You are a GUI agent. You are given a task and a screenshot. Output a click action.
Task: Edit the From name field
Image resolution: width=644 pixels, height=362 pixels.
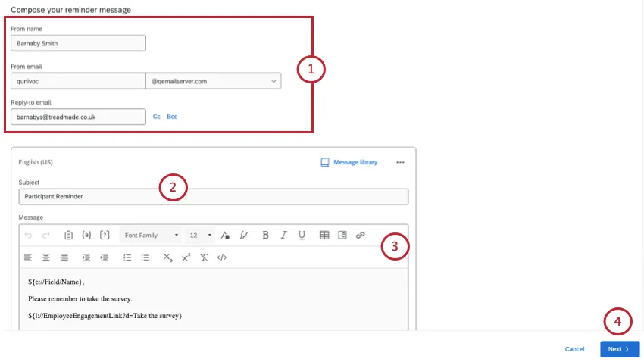pos(79,43)
